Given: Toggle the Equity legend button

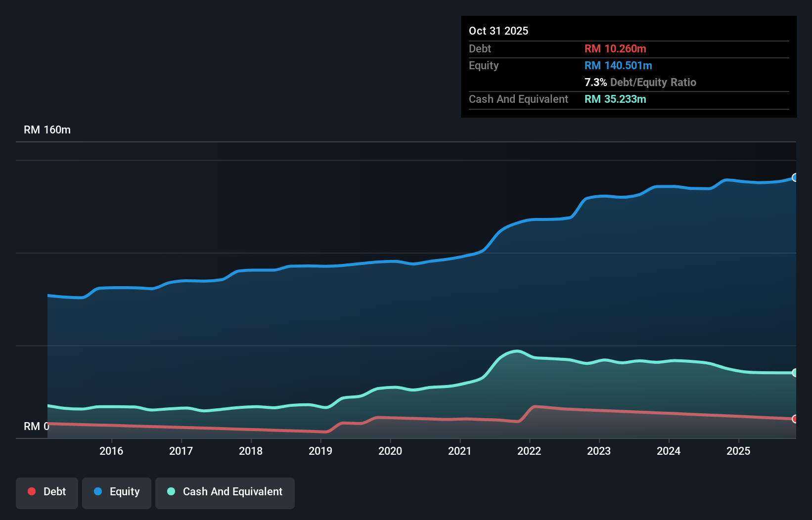Looking at the screenshot, I should pyautogui.click(x=117, y=493).
